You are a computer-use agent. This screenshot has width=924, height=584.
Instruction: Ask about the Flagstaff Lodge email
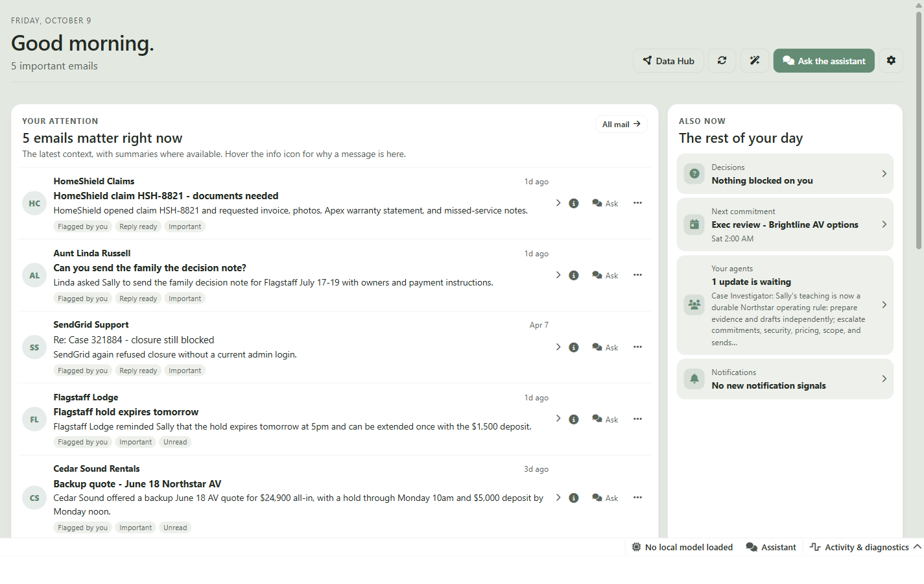pos(605,419)
